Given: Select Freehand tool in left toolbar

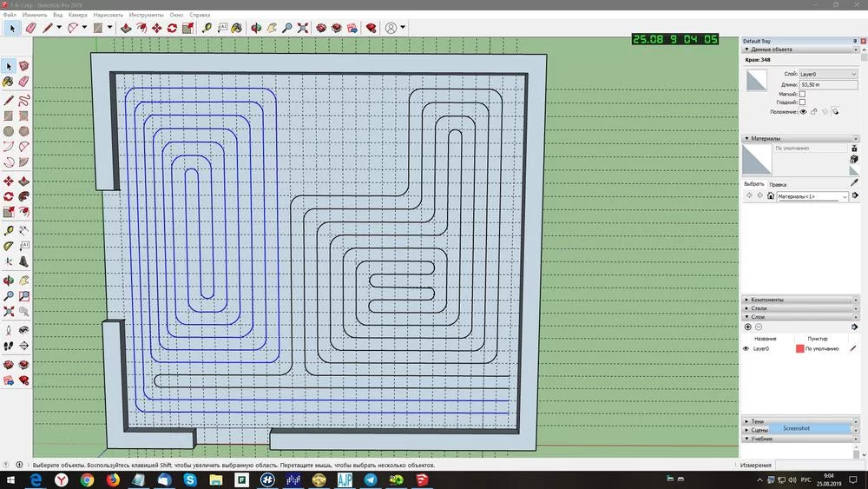Looking at the screenshot, I should (x=23, y=100).
